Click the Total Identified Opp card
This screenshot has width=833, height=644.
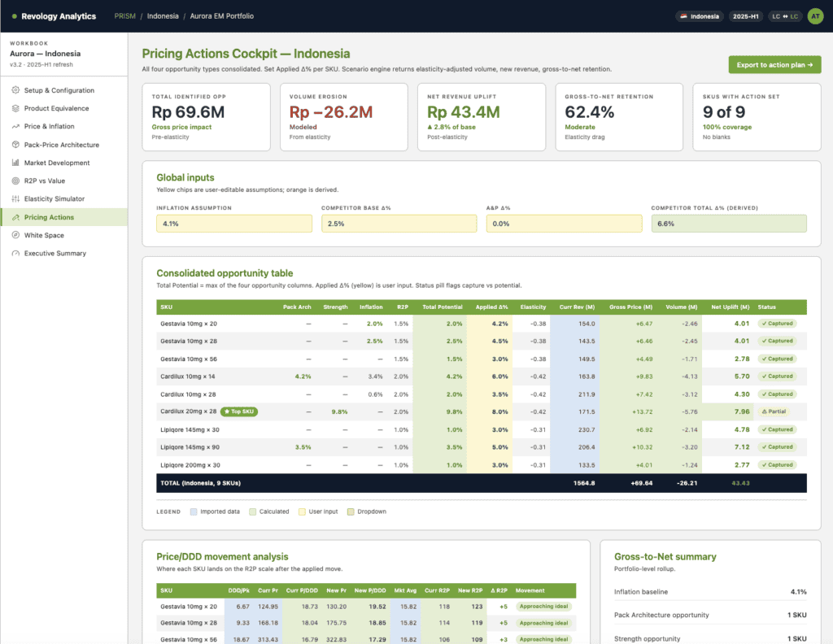tap(206, 117)
